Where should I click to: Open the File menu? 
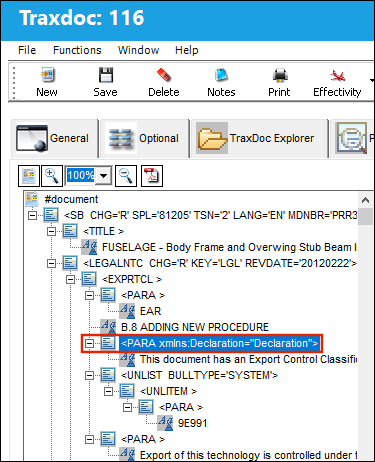(27, 50)
